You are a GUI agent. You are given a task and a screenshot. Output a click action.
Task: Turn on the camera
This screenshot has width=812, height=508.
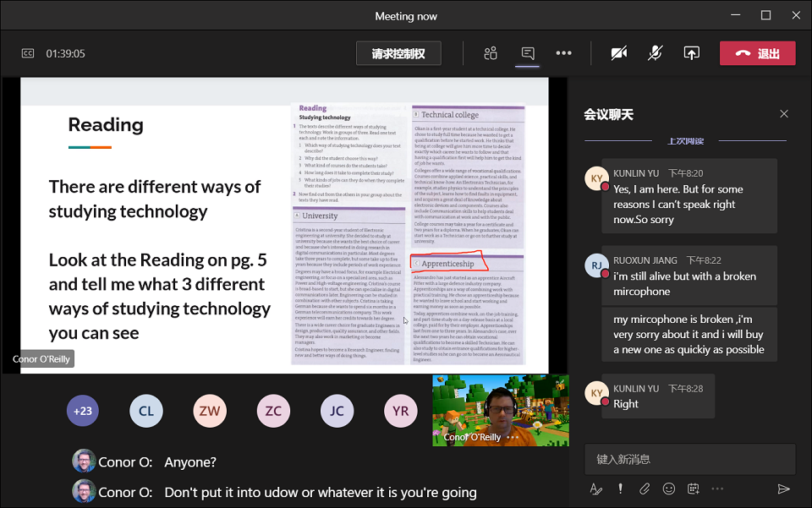pos(619,53)
